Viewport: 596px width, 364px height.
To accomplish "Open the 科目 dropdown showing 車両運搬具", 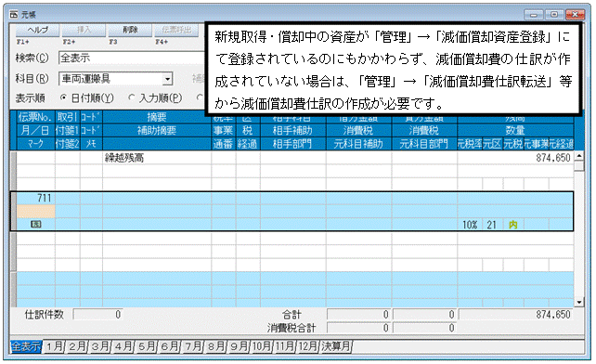I will tap(167, 79).
